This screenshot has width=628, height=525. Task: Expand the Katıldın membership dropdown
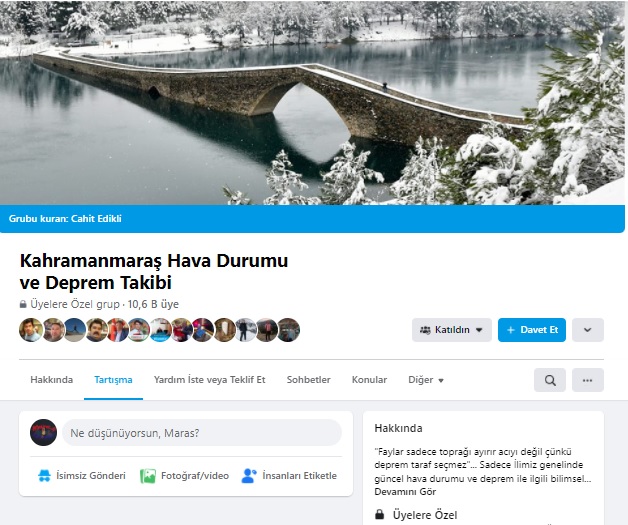pos(452,330)
